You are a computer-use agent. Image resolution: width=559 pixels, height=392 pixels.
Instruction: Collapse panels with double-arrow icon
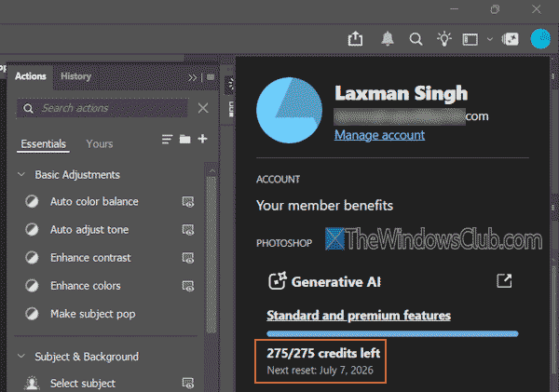[192, 77]
